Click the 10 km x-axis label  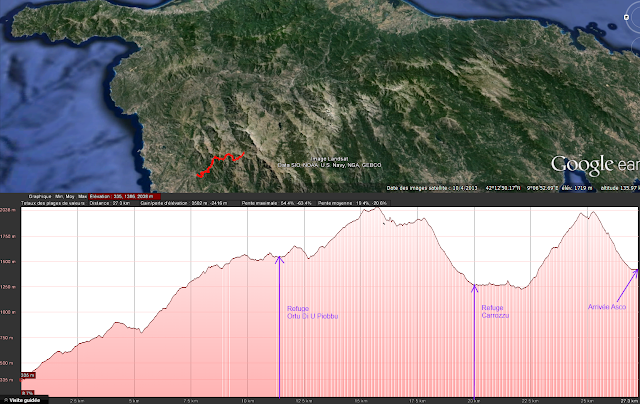coord(247,401)
